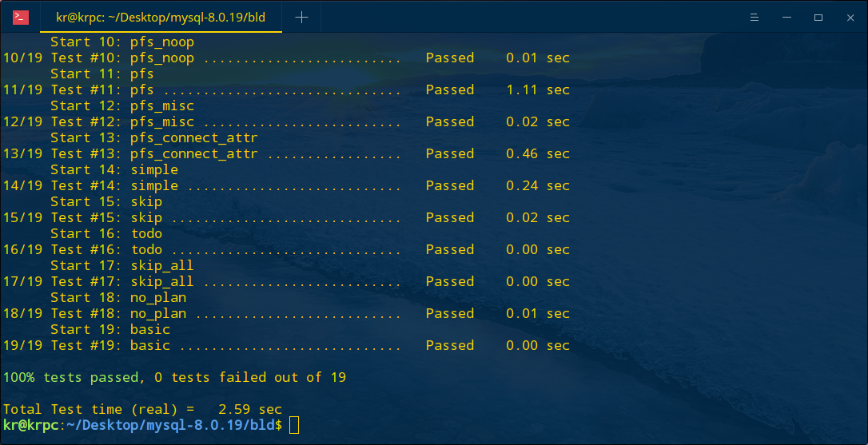Click the red terminal app icon
This screenshot has width=868, height=445.
tap(21, 18)
